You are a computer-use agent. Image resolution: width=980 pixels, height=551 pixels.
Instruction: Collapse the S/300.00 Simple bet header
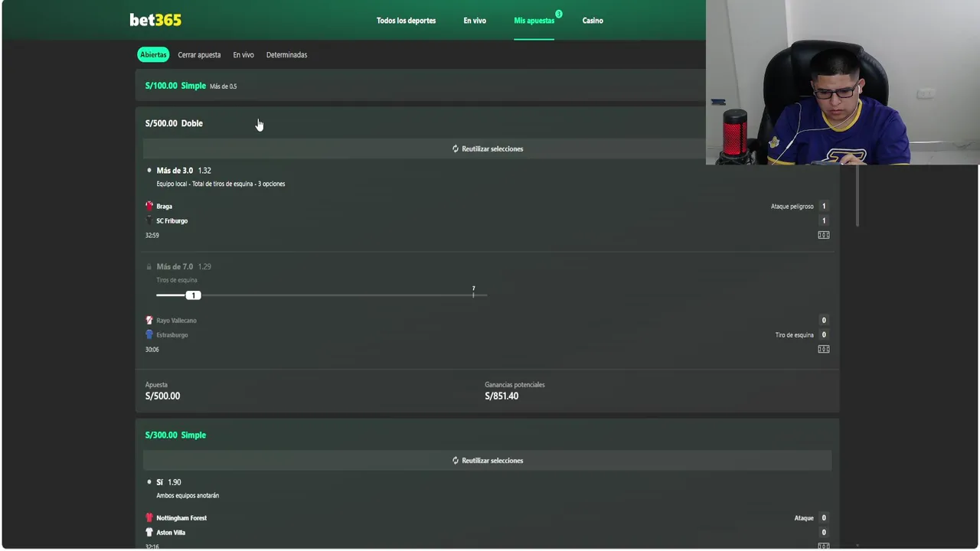click(x=487, y=435)
